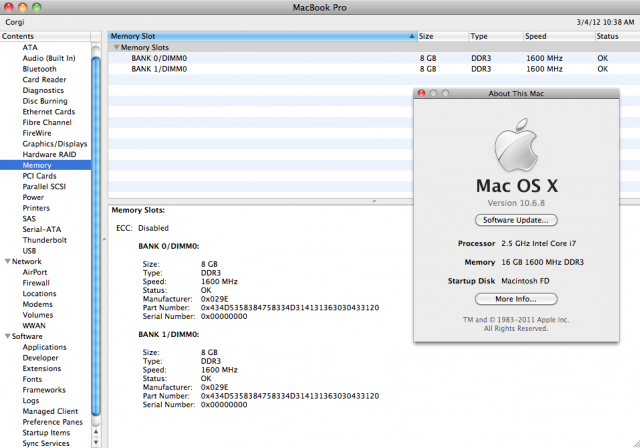Select the BANK 1/DIMM0 table row
640x448 pixels.
(374, 69)
